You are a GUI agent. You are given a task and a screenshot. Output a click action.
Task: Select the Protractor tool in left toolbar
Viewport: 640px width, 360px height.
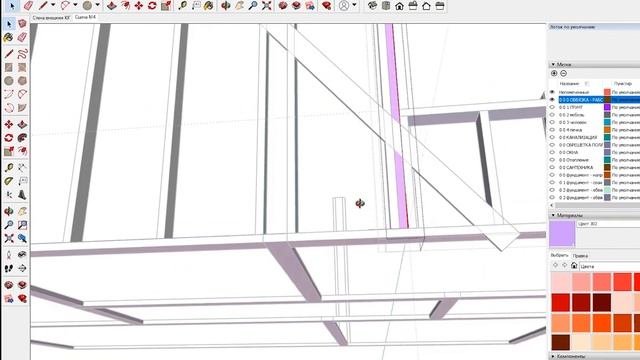9,181
